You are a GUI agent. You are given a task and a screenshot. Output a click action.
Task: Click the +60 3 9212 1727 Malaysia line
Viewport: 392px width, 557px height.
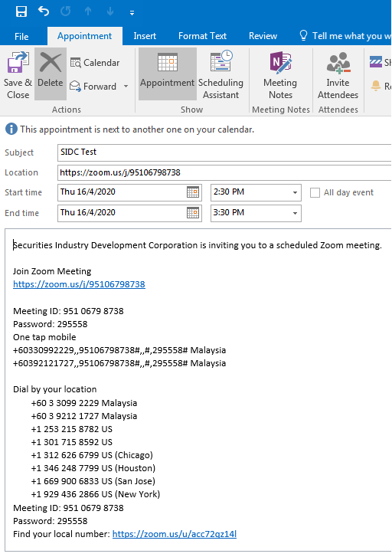point(84,416)
